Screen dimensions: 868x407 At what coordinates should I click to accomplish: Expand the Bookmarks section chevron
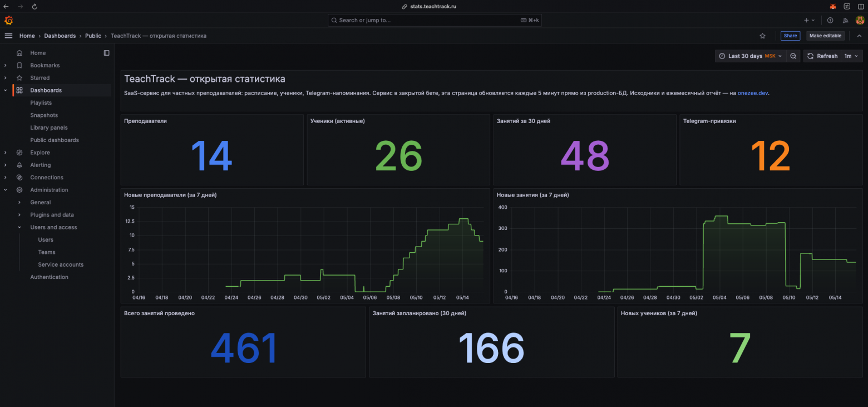click(6, 65)
